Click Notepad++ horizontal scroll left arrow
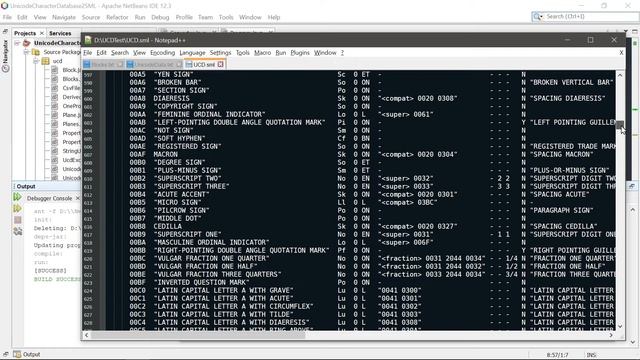The image size is (640, 360). coord(86,335)
